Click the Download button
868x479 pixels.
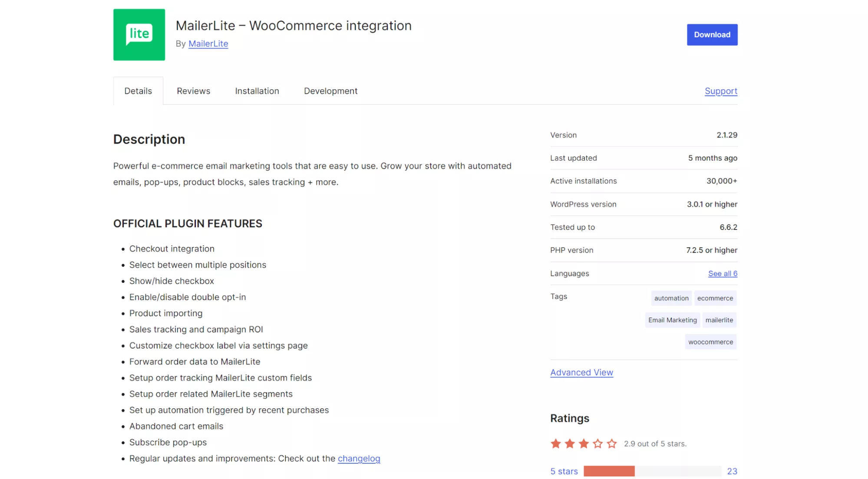712,35
